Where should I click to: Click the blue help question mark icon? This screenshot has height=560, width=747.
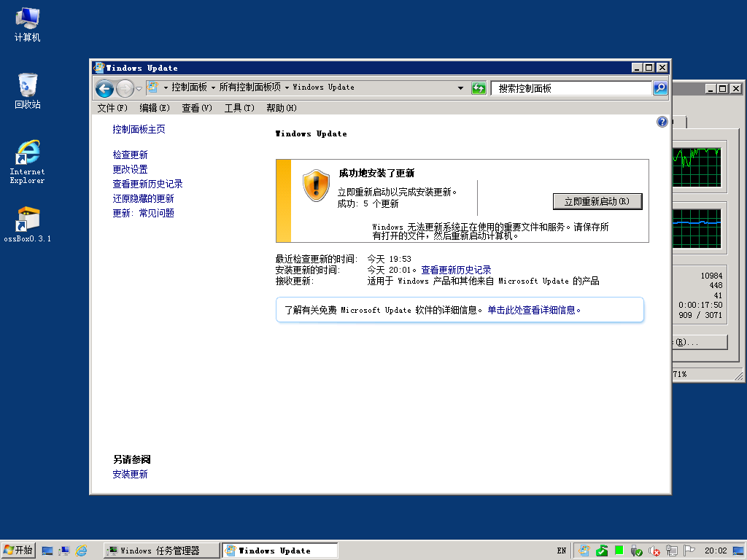[x=662, y=122]
